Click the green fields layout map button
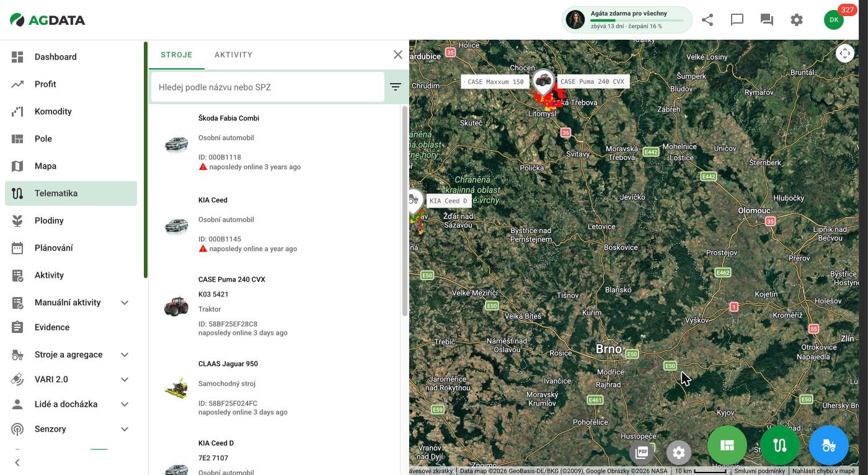This screenshot has width=868, height=475. [x=727, y=445]
